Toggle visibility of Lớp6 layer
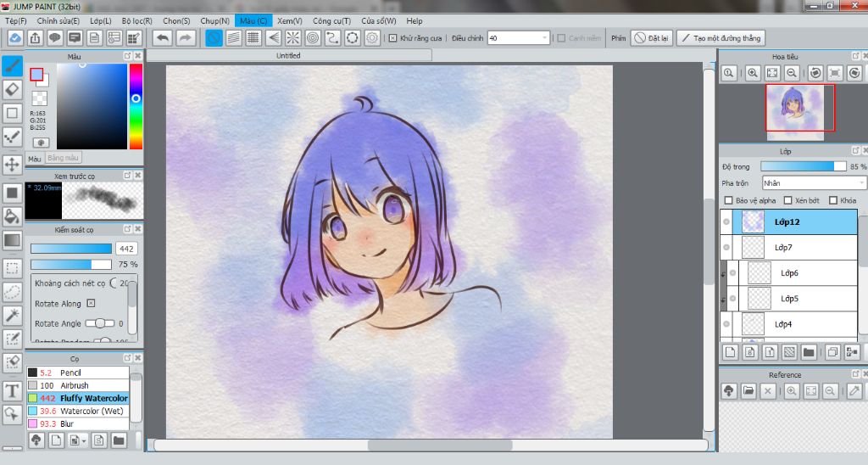Image resolution: width=868 pixels, height=465 pixels. pos(733,272)
